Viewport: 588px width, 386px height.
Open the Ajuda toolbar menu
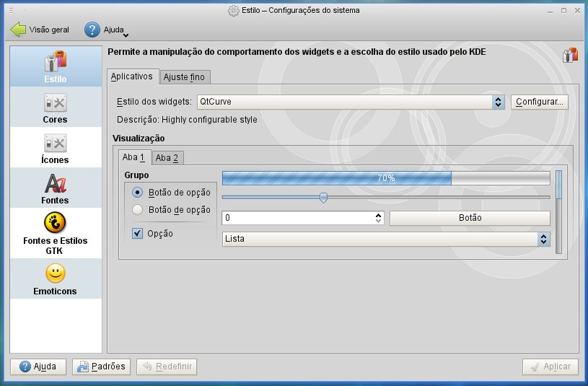point(107,30)
